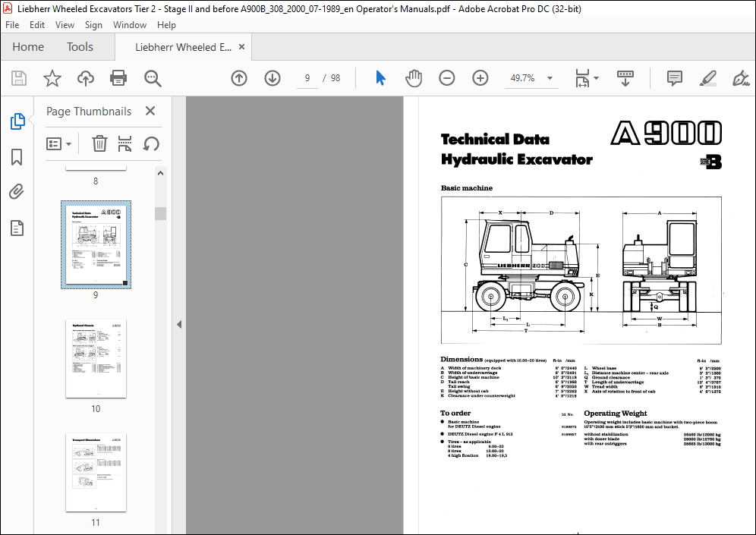Click the insert pages icon in thumbnails
This screenshot has height=535, width=756.
click(125, 143)
